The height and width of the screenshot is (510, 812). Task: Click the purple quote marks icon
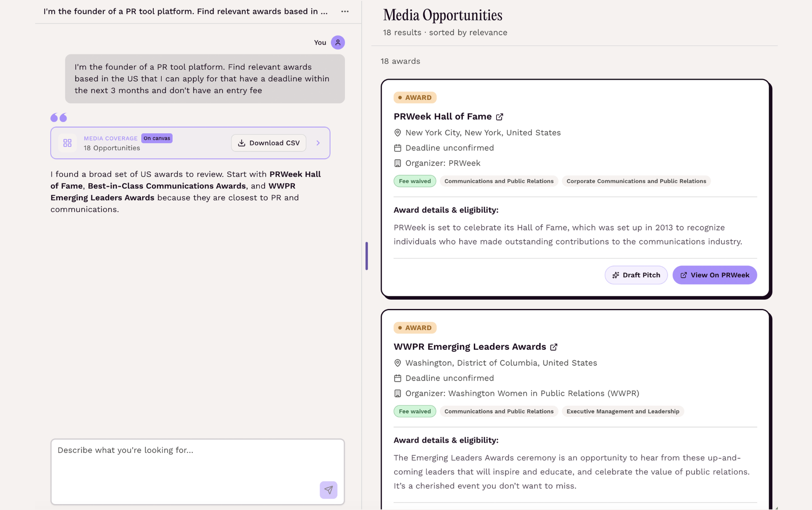pos(59,117)
